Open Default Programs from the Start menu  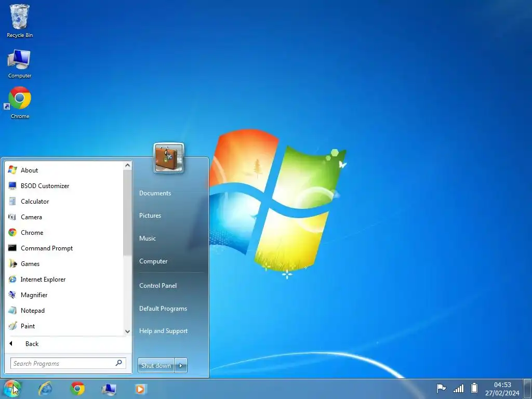tap(163, 309)
